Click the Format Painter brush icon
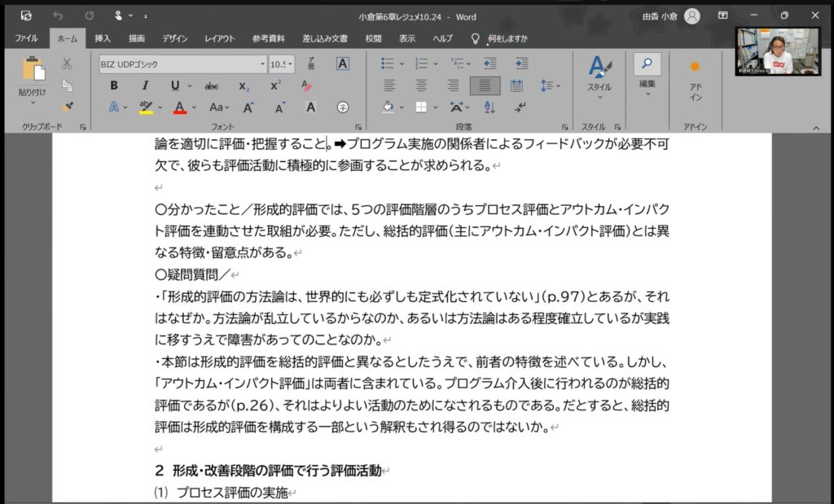Viewport: 834px width, 504px height. pyautogui.click(x=68, y=107)
